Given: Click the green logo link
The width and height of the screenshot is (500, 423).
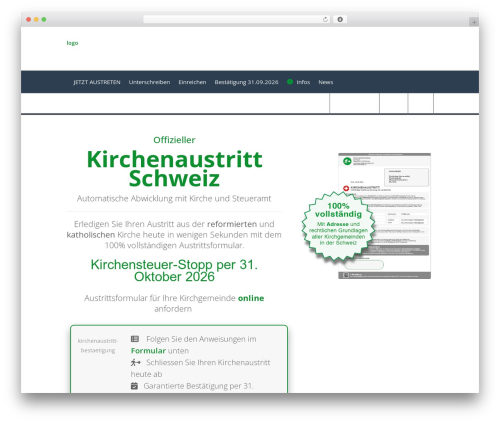Looking at the screenshot, I should [x=72, y=43].
